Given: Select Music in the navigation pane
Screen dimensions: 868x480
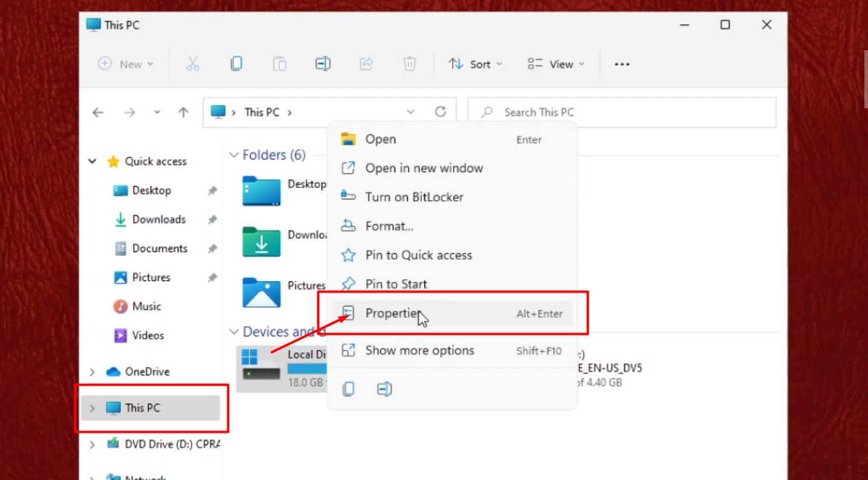Looking at the screenshot, I should click(146, 306).
